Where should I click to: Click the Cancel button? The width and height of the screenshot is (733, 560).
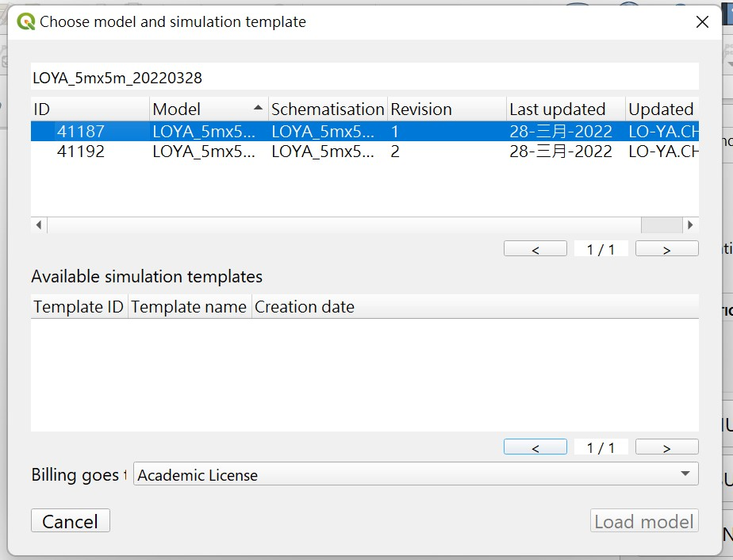[70, 520]
